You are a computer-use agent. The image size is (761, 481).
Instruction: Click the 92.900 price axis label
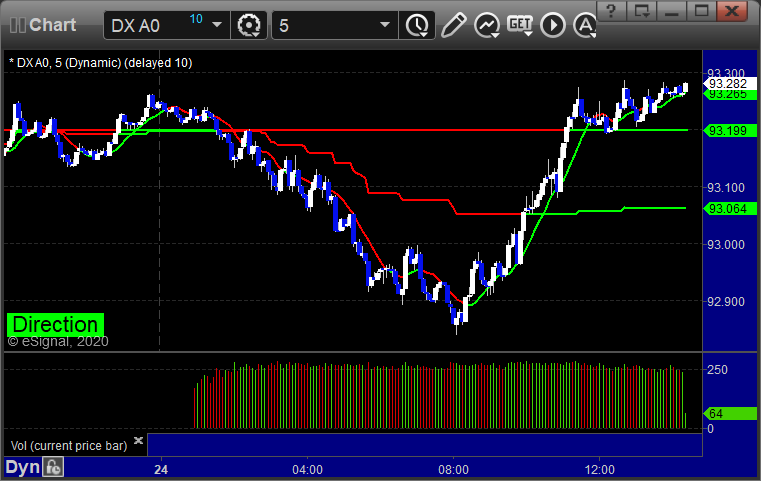726,301
